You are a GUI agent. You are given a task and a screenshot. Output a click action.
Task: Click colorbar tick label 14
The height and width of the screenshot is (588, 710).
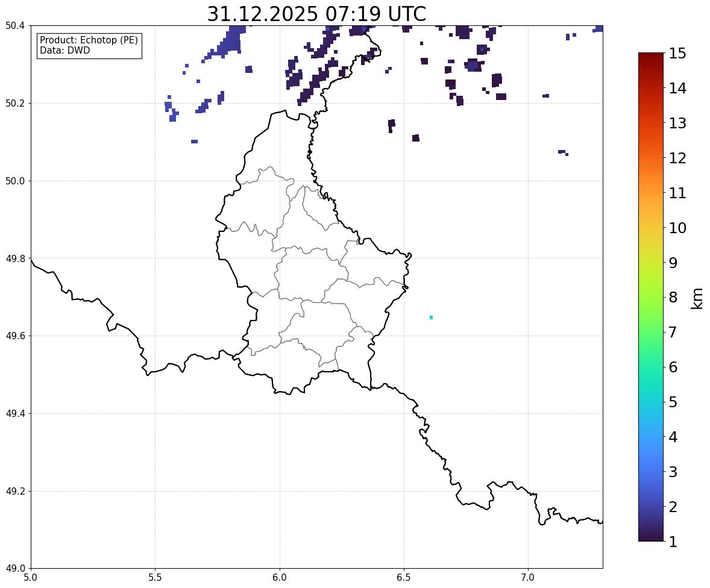(x=677, y=89)
